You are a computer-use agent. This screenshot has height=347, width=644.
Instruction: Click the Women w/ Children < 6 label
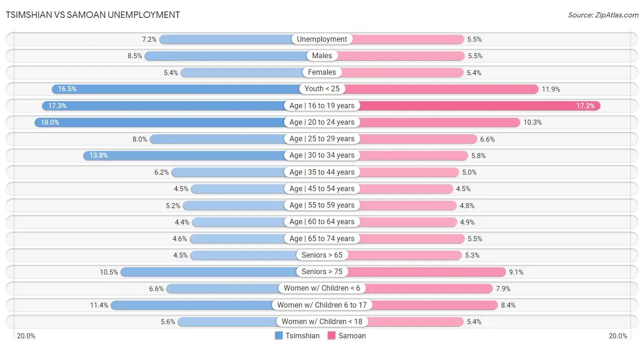[322, 288]
